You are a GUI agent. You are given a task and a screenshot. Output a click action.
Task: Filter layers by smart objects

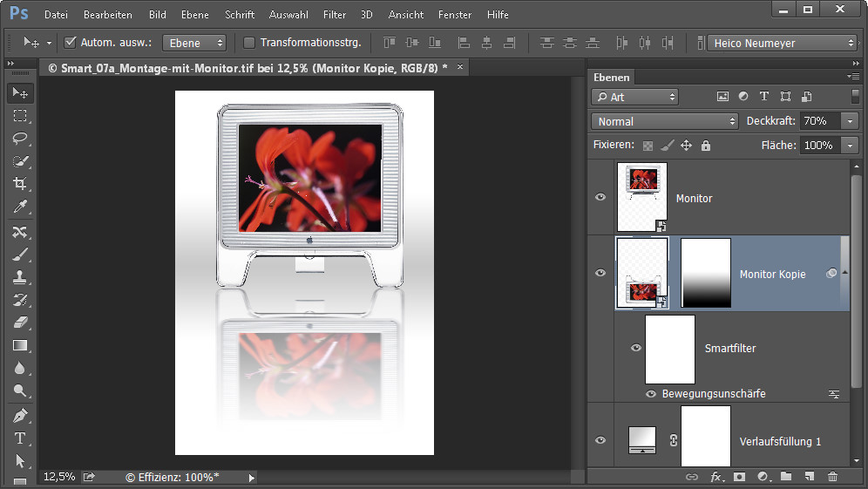[x=806, y=97]
